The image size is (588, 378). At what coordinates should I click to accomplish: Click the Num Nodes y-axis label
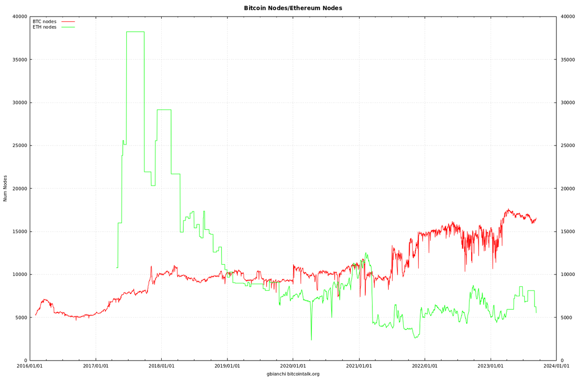(x=6, y=189)
